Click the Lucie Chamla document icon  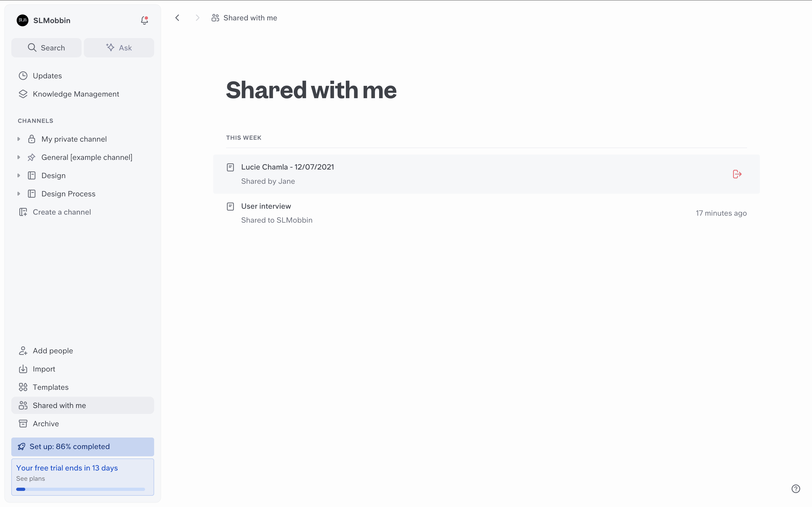pyautogui.click(x=230, y=167)
